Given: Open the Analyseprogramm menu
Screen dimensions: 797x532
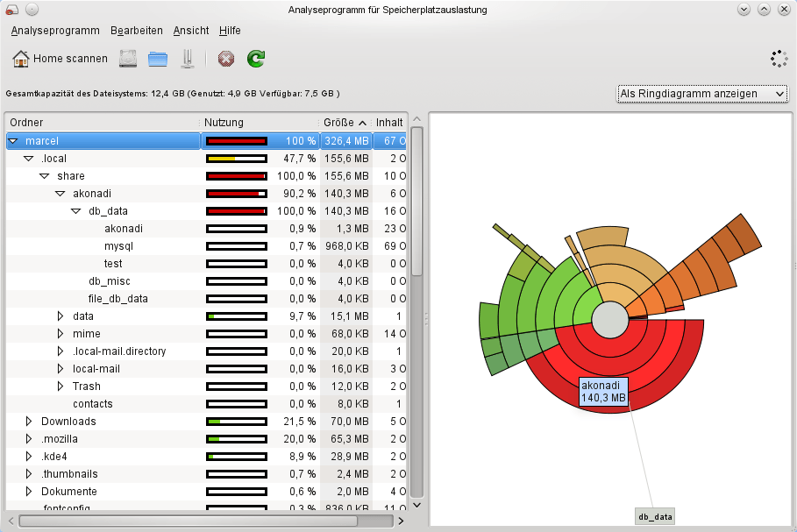Looking at the screenshot, I should pyautogui.click(x=55, y=31).
